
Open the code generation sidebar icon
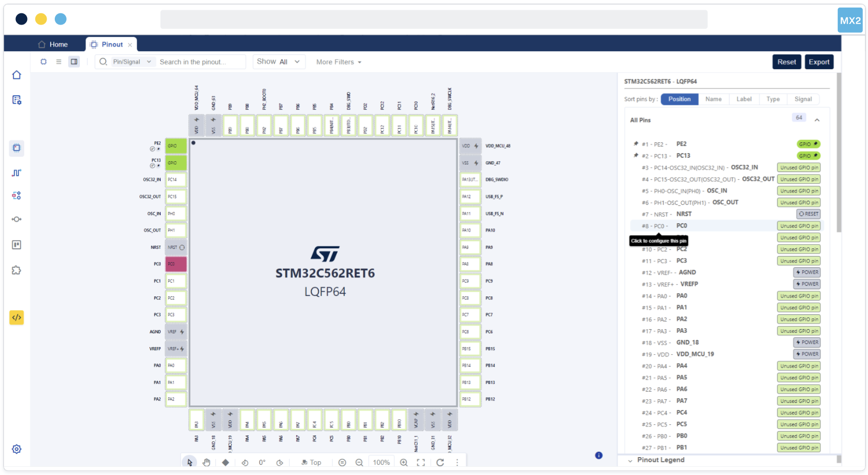[16, 317]
